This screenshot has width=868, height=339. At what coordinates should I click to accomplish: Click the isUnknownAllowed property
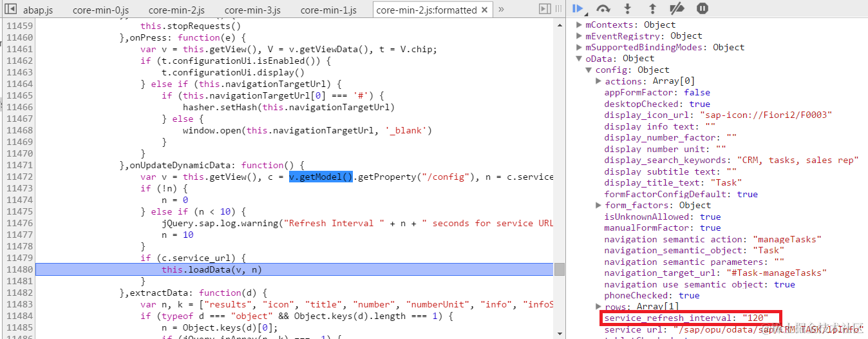click(x=662, y=217)
